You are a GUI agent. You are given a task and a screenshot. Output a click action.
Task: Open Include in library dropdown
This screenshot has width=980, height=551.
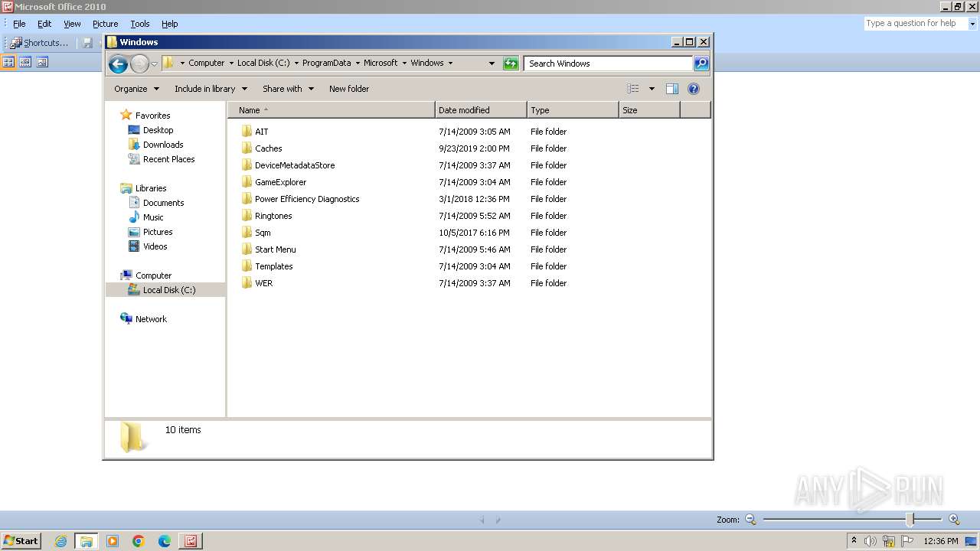tap(211, 89)
